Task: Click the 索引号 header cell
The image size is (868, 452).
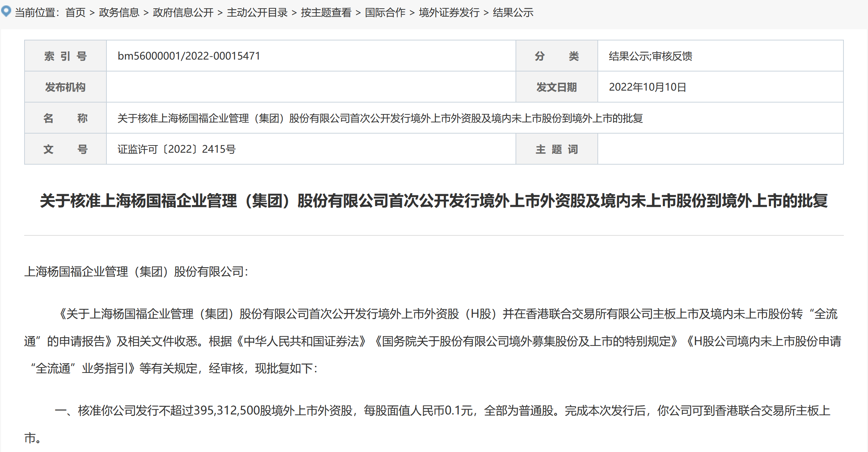Action: pos(65,56)
